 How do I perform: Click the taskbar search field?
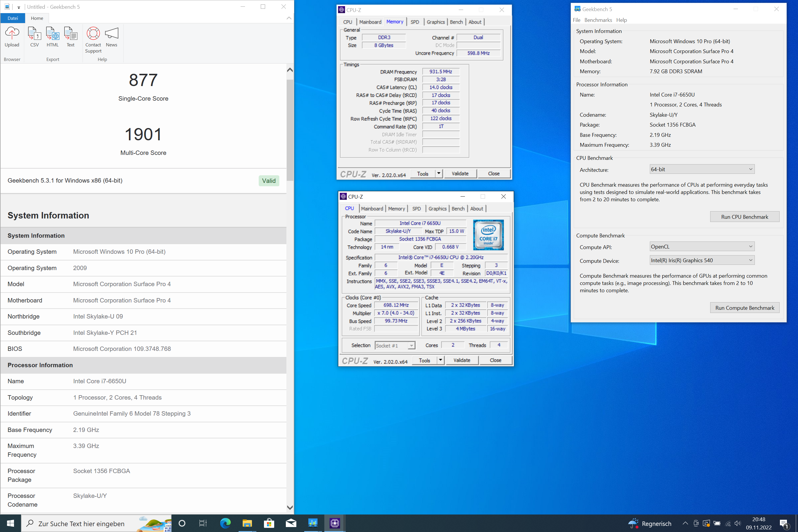(x=96, y=524)
